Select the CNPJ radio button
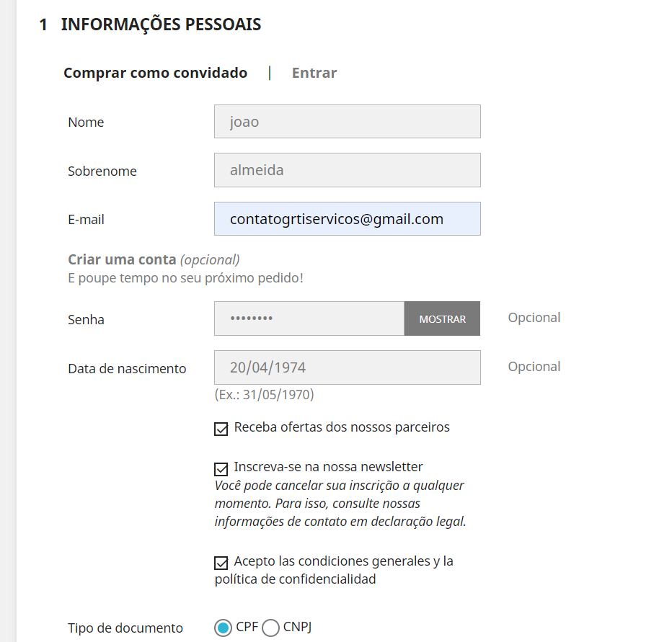Viewport: 672px width, 642px height. point(271,628)
